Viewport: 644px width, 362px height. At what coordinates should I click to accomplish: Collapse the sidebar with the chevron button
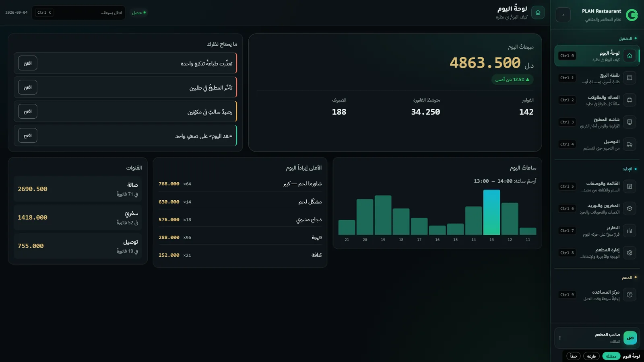[x=563, y=15]
